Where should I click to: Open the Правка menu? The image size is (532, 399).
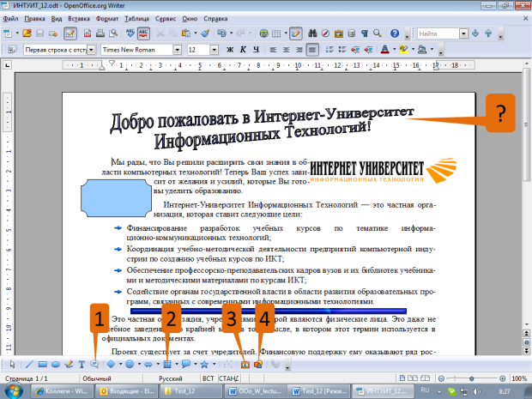coord(34,19)
